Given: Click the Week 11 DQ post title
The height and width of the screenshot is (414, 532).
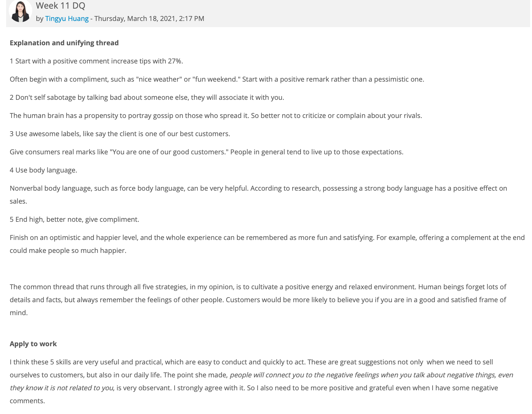Looking at the screenshot, I should point(60,6).
